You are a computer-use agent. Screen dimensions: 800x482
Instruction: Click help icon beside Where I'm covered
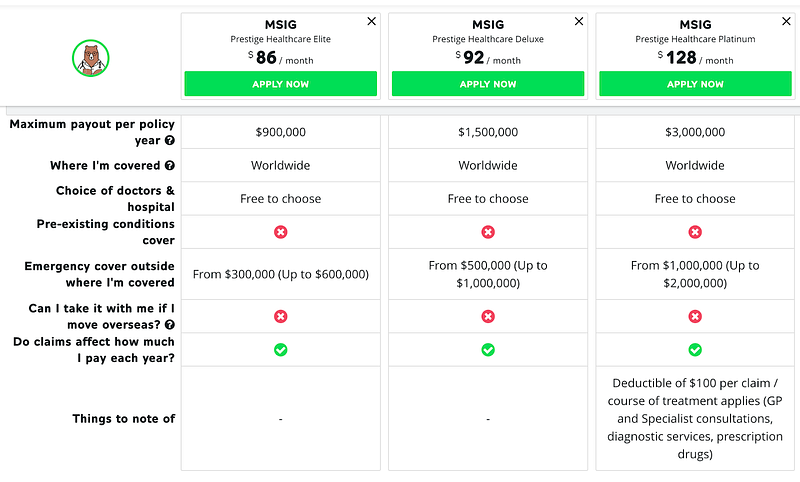coord(170,166)
